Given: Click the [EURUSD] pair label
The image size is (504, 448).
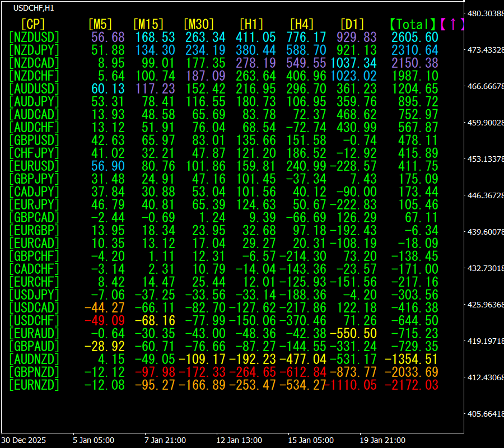Looking at the screenshot, I should click(x=34, y=166).
